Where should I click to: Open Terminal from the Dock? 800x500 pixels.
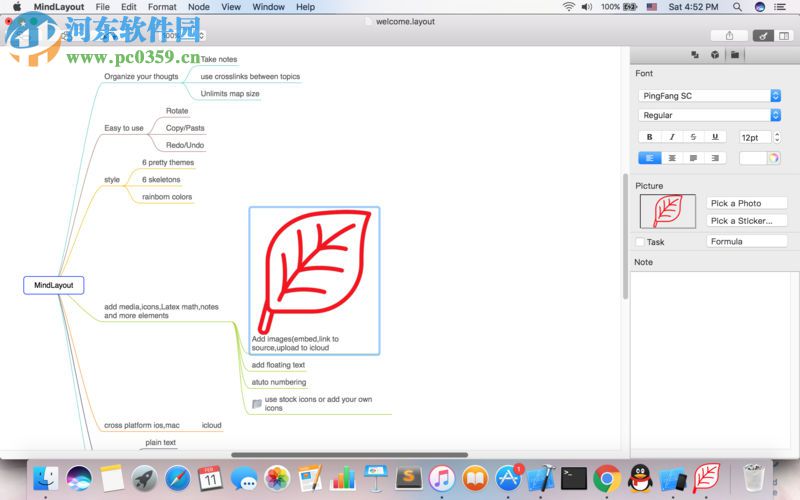(574, 478)
